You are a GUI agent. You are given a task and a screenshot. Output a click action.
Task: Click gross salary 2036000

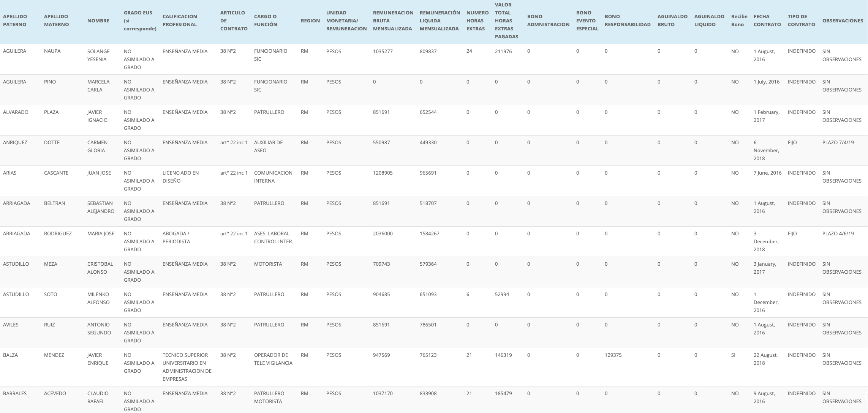click(383, 233)
